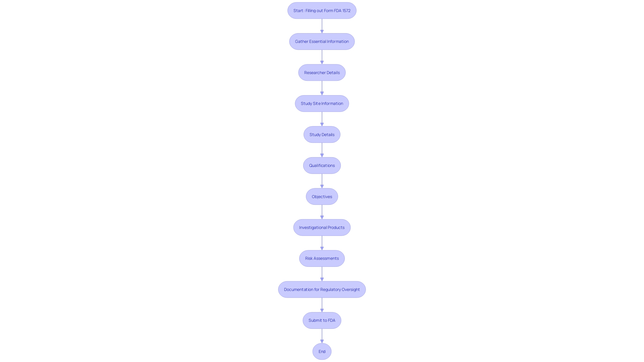Click the End terminal node
Image resolution: width=644 pixels, height=362 pixels.
322,351
